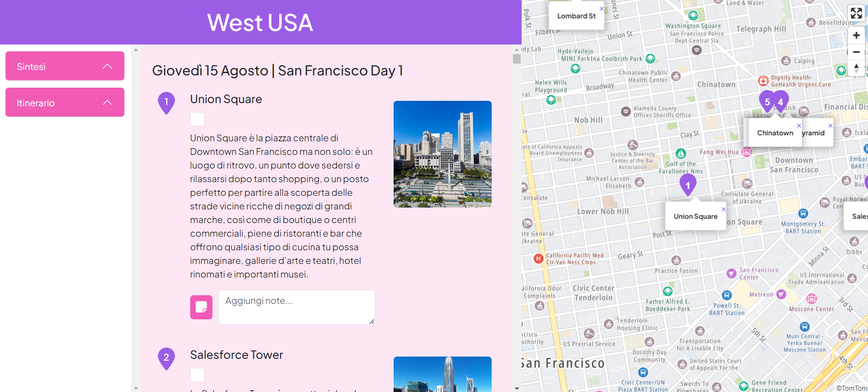The image size is (868, 392).
Task: Click the TomTom attribution link
Action: coord(852,388)
